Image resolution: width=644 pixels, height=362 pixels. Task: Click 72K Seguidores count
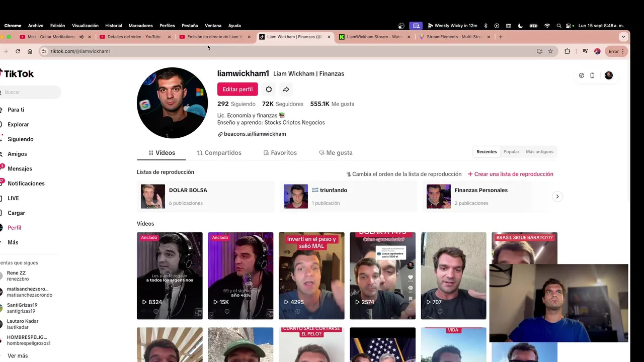(x=282, y=104)
